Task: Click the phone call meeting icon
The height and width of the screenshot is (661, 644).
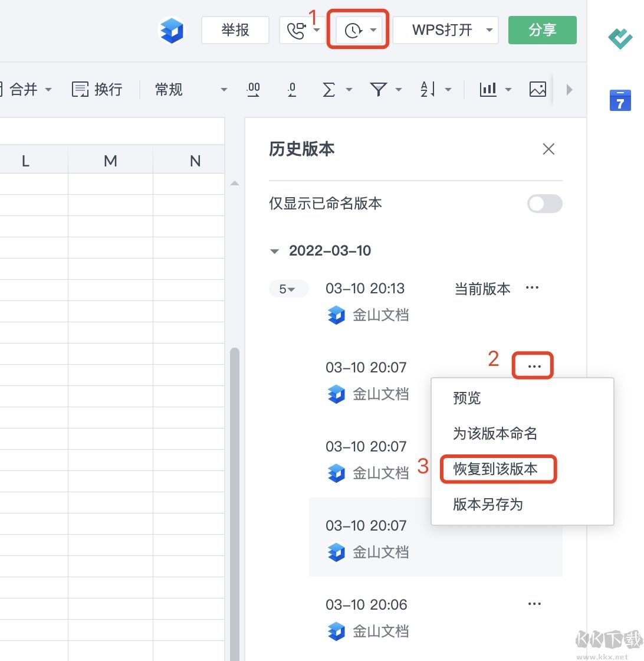Action: point(296,30)
